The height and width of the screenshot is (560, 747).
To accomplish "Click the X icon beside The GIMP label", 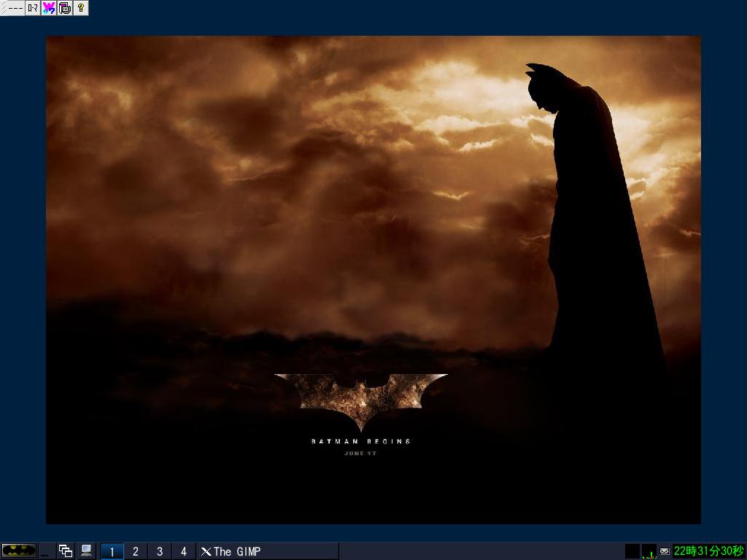I will (x=205, y=551).
